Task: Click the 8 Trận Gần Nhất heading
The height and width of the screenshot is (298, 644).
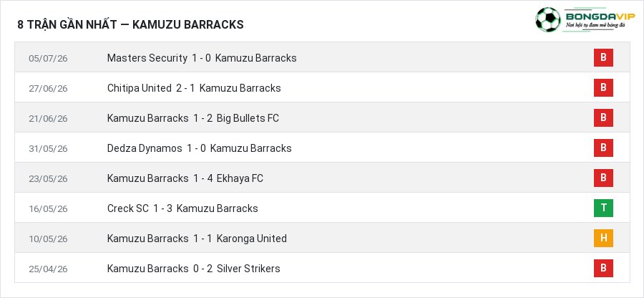Action: [131, 24]
